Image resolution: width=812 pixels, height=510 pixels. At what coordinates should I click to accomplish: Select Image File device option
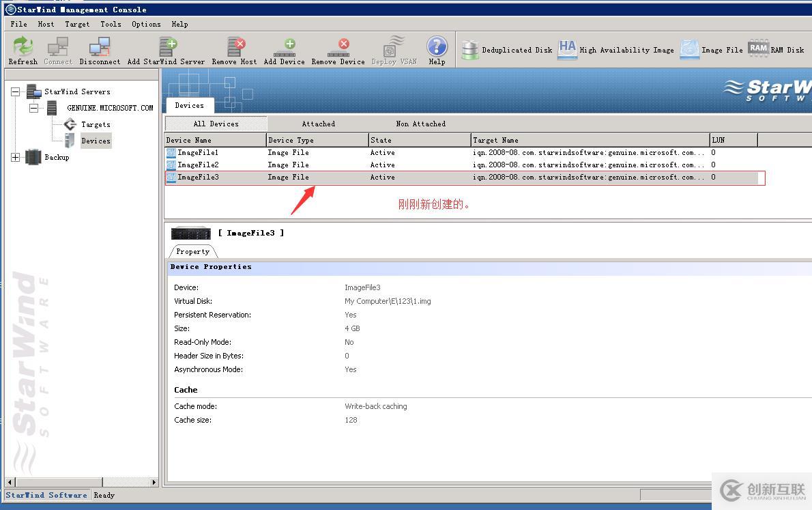click(711, 50)
